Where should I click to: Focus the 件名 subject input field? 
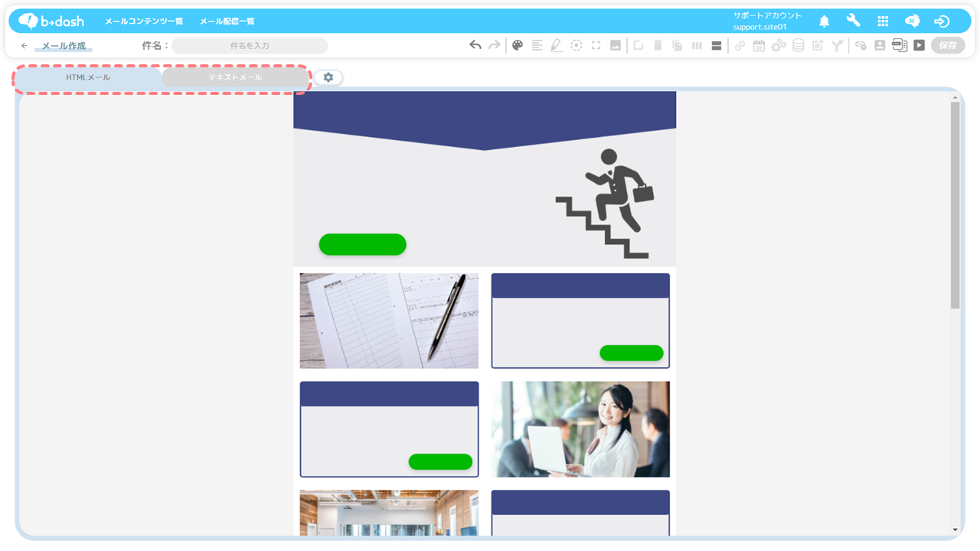(x=250, y=46)
